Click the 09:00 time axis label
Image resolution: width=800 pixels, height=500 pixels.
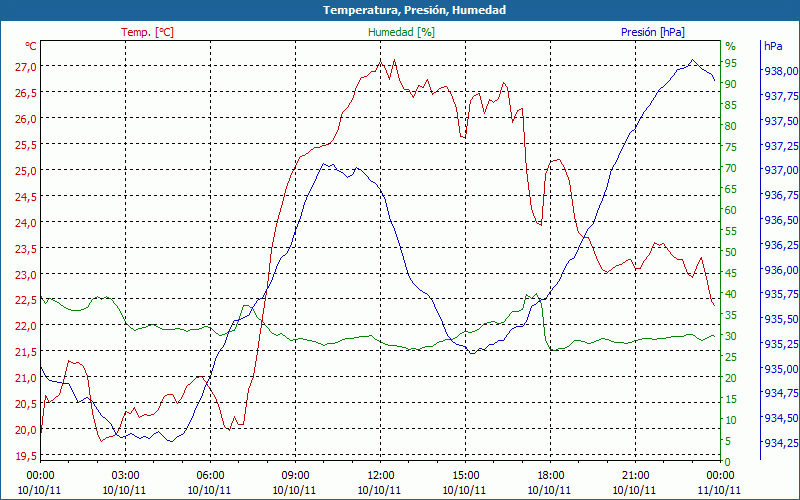295,476
